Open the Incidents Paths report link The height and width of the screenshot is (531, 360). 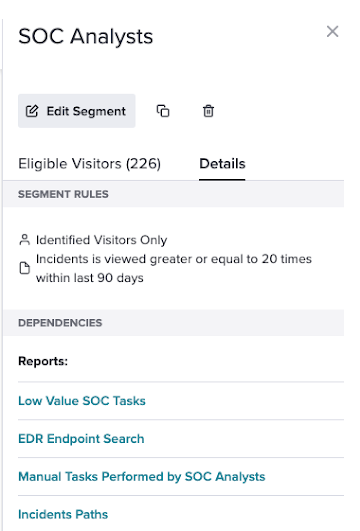point(63,514)
